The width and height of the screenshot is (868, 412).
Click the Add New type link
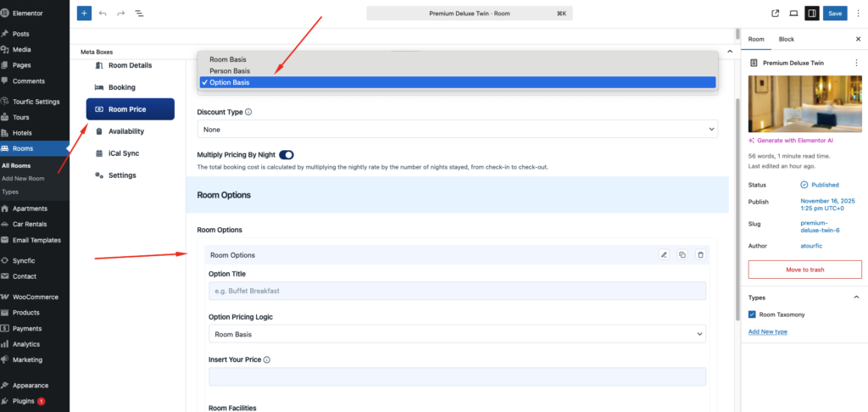tap(767, 331)
